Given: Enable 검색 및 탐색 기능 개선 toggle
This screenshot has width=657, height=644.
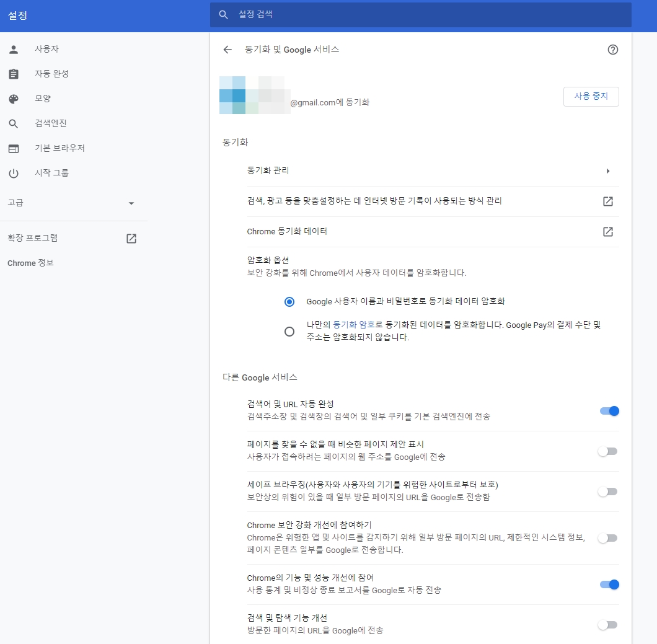Looking at the screenshot, I should point(607,625).
